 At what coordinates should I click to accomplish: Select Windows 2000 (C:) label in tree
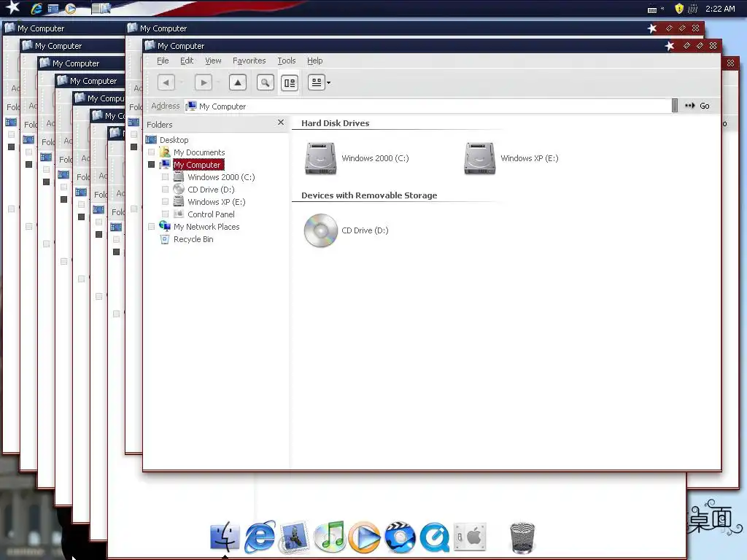tap(221, 177)
